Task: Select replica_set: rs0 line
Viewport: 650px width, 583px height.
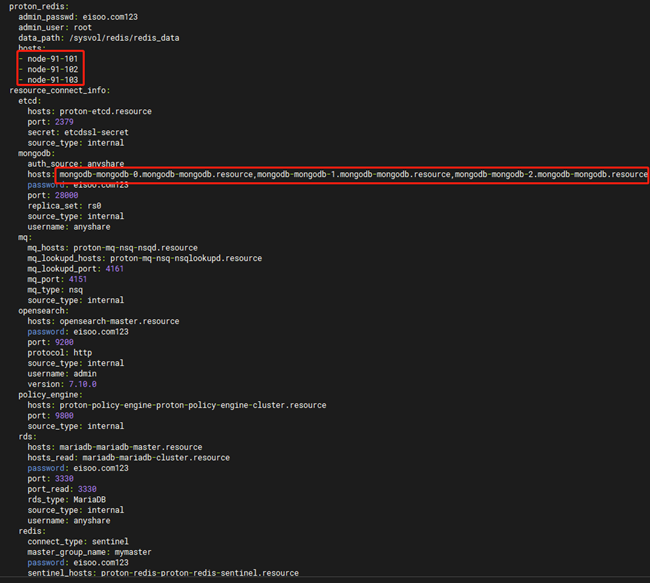Action: tap(64, 206)
